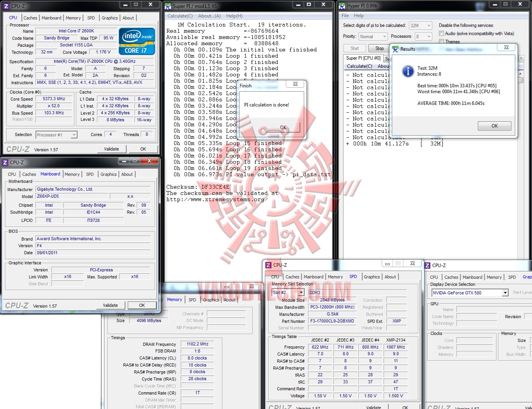Close the Finish dialog with its X button
This screenshot has height=409, width=532.
pyautogui.click(x=295, y=84)
